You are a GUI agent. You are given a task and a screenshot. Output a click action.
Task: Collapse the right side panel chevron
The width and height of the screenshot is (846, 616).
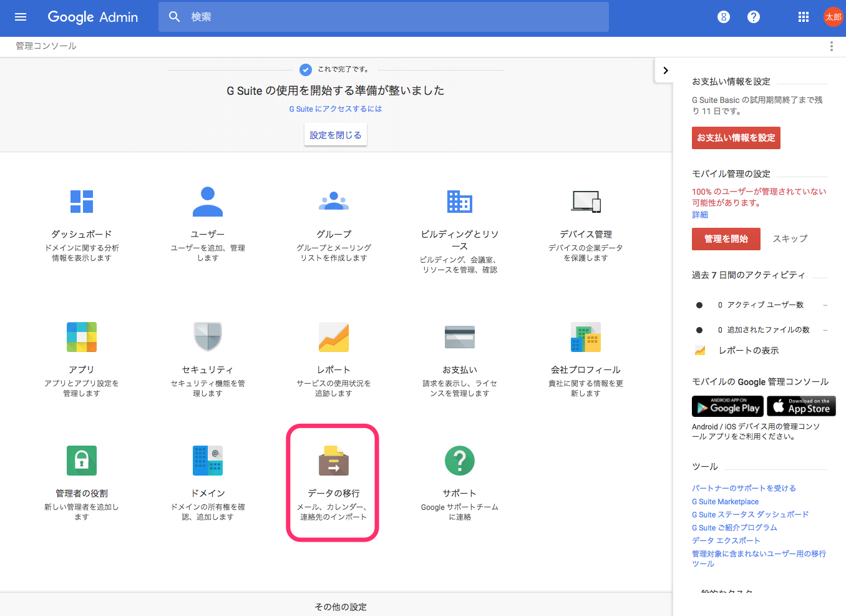click(665, 71)
